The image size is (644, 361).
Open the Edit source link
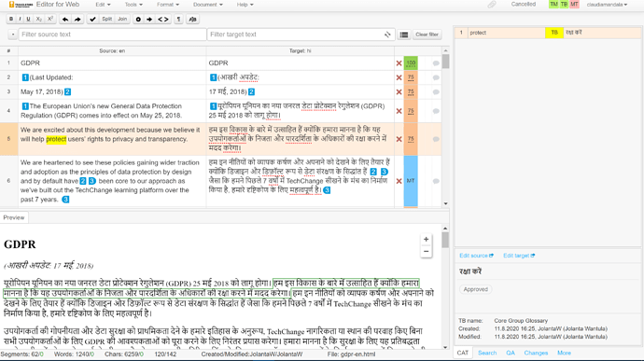[476, 256]
